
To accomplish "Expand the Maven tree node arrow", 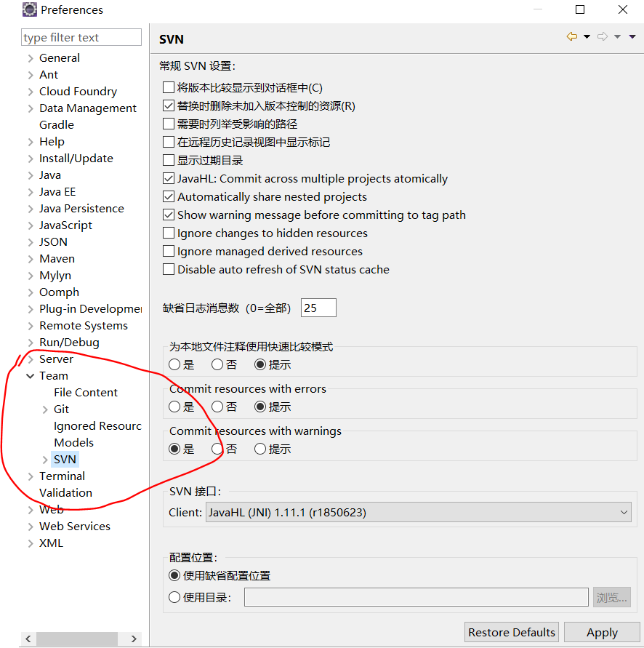I will [30, 259].
